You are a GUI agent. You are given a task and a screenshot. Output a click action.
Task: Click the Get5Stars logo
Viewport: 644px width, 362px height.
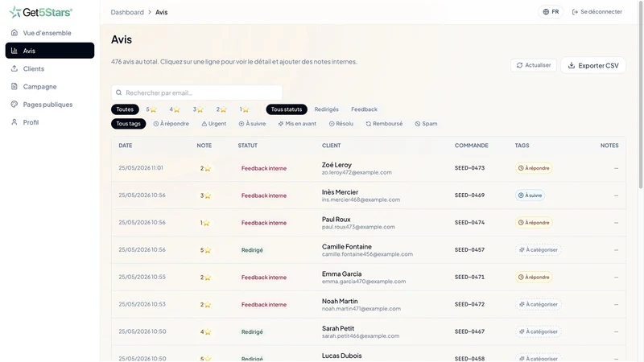click(x=41, y=12)
